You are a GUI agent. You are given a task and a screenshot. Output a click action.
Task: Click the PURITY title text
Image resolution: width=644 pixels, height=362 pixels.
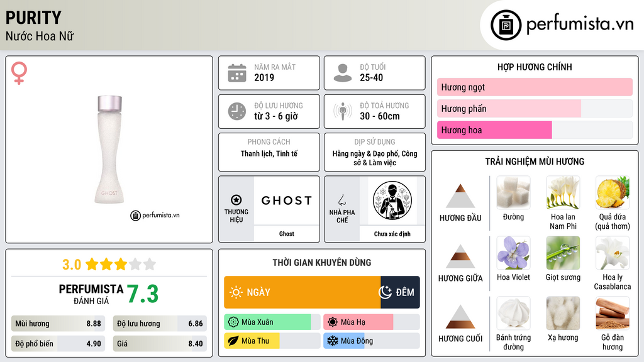(33, 18)
